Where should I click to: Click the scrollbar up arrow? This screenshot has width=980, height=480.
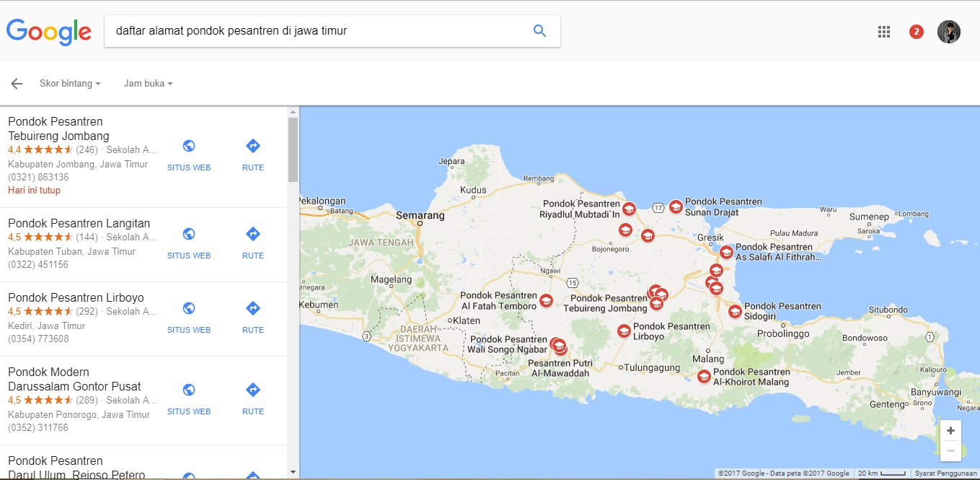point(293,112)
